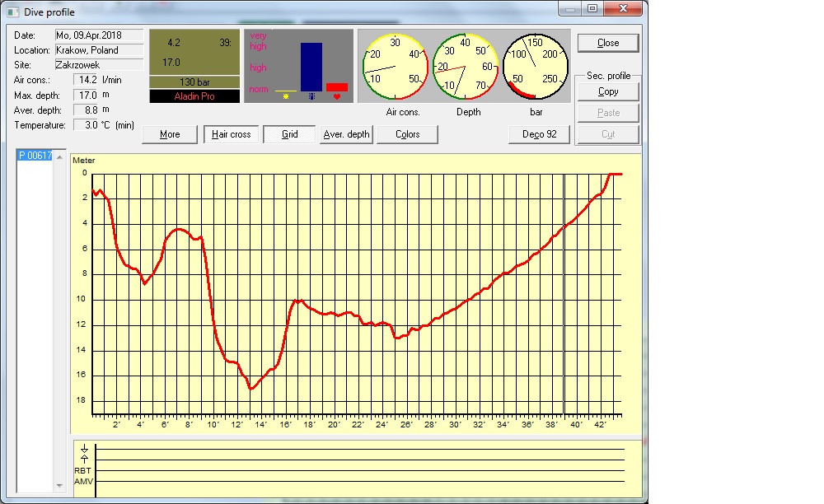Click the yellow sun temperature icon
The image size is (824, 504).
[286, 96]
